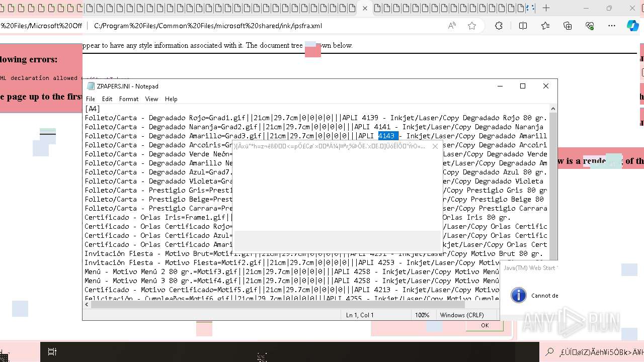Open Notepad View menu
The height and width of the screenshot is (362, 644).
click(x=151, y=99)
